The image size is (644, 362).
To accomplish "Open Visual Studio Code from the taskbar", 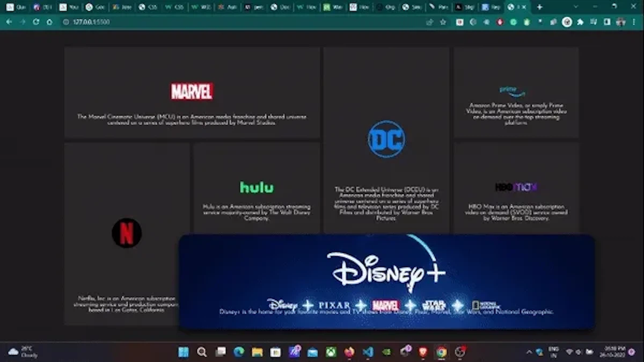I will 368,352.
